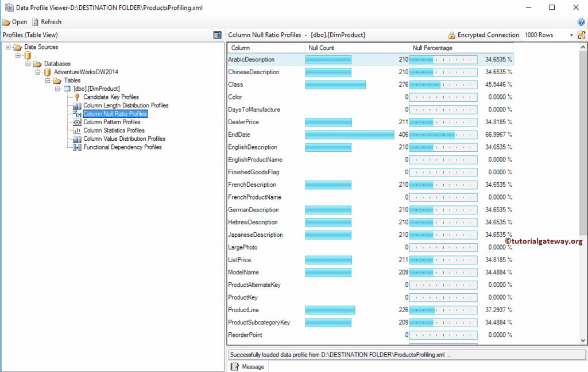Click the drill-down data icon beside 1000 Rows
The width and height of the screenshot is (588, 372).
pyautogui.click(x=581, y=34)
